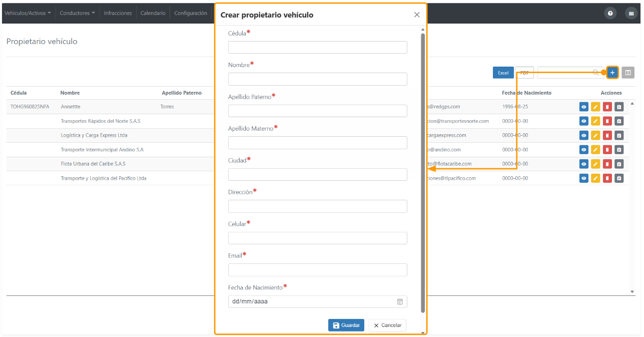Go to the Infracciones menu item
This screenshot has height=337, width=644.
click(x=118, y=13)
